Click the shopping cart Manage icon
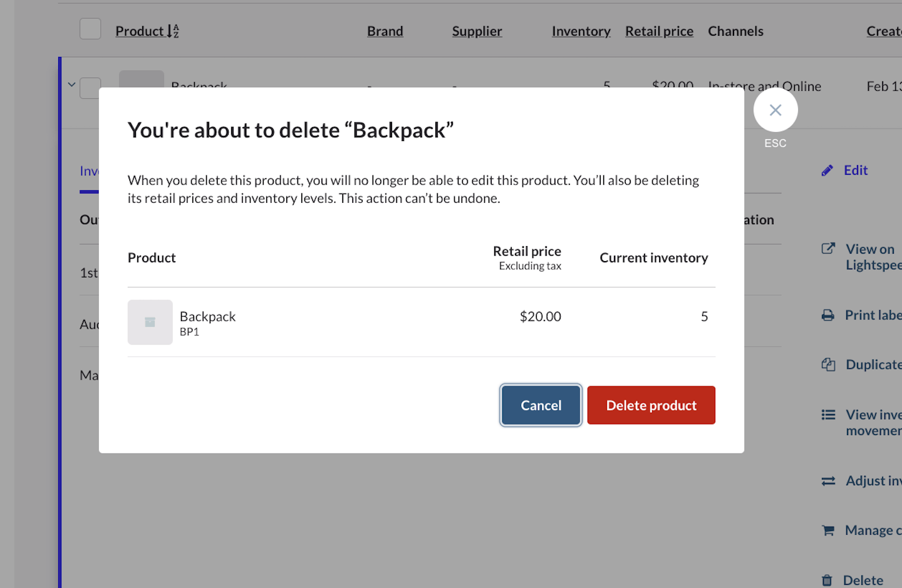902x588 pixels. (828, 530)
